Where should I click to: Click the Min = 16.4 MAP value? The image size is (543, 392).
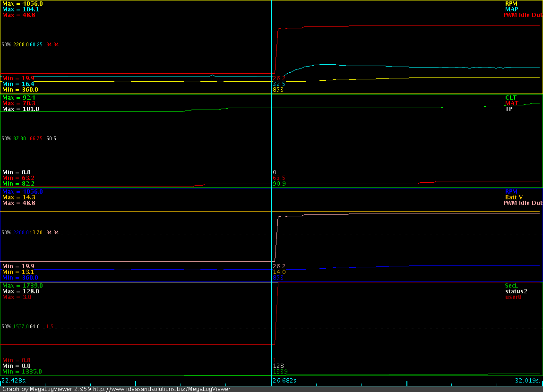click(17, 84)
